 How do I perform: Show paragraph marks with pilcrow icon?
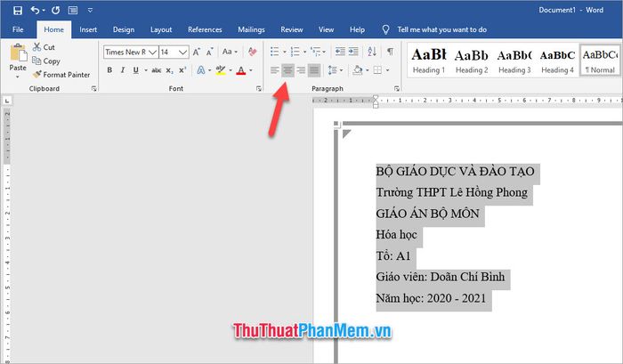tap(390, 52)
